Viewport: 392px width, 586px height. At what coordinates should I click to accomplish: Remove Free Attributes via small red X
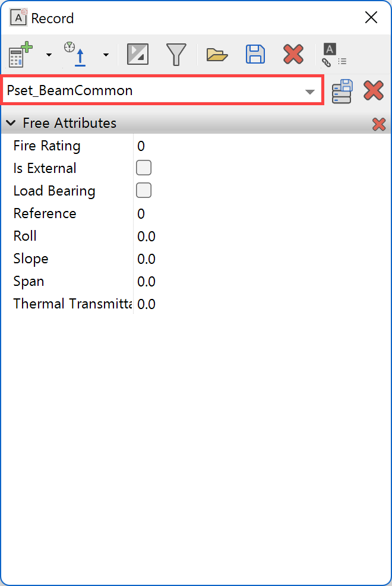click(x=378, y=124)
